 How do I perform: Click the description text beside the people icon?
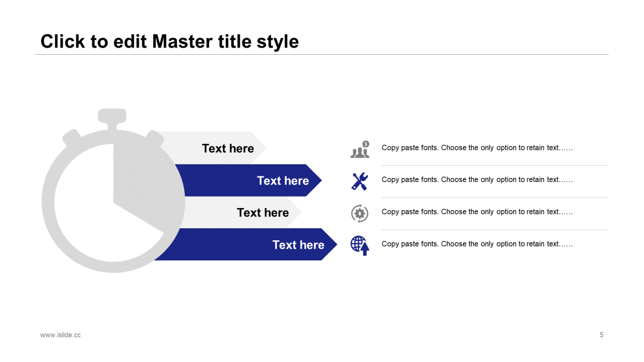pos(477,148)
